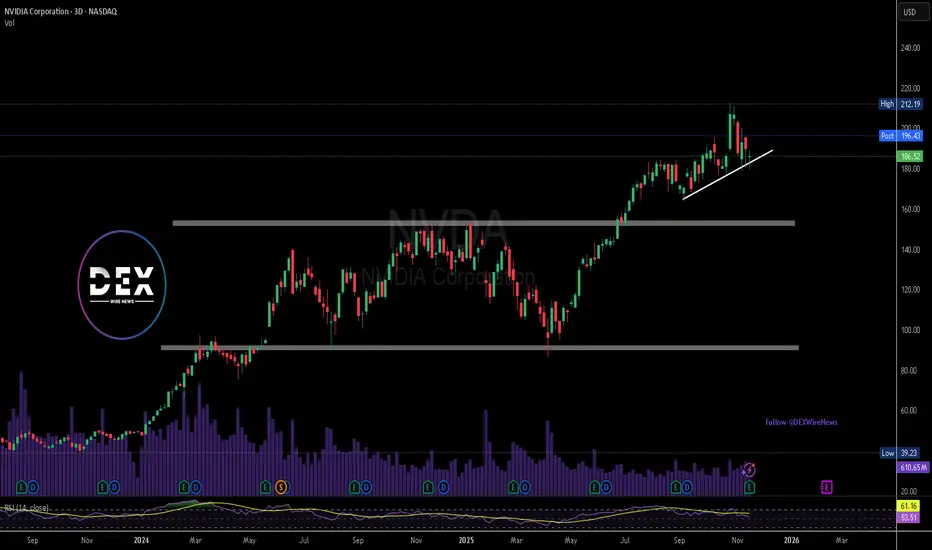Open the May 2024 earnings marker

(x=265, y=488)
